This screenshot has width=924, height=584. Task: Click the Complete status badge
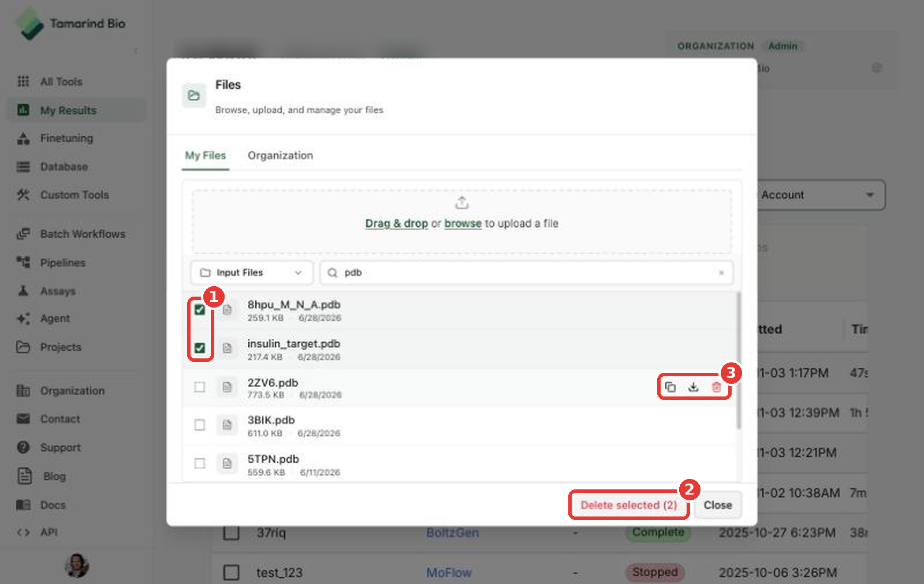[658, 532]
